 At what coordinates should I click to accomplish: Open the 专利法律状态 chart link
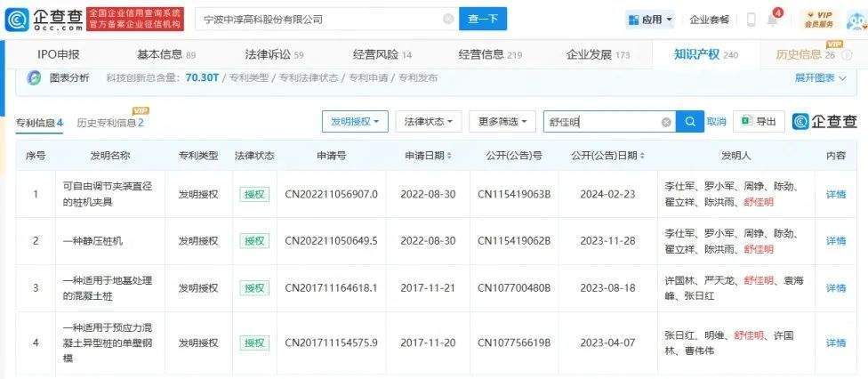tap(309, 78)
